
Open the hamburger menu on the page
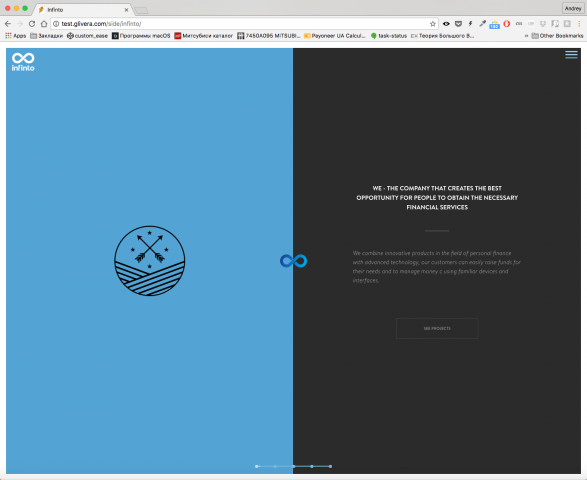[571, 55]
